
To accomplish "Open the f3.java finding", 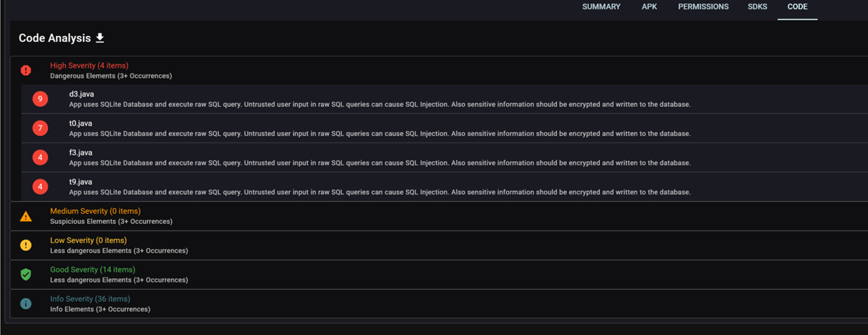I will [445, 158].
